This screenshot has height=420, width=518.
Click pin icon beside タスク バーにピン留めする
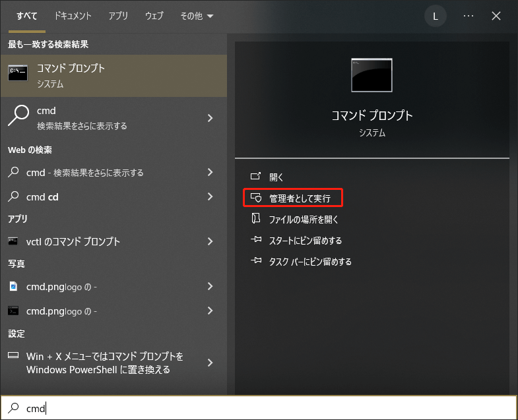tap(256, 261)
